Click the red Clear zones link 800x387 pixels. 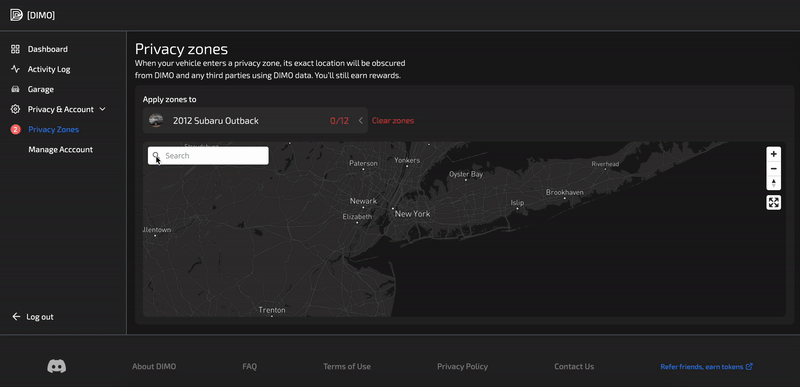(x=393, y=121)
